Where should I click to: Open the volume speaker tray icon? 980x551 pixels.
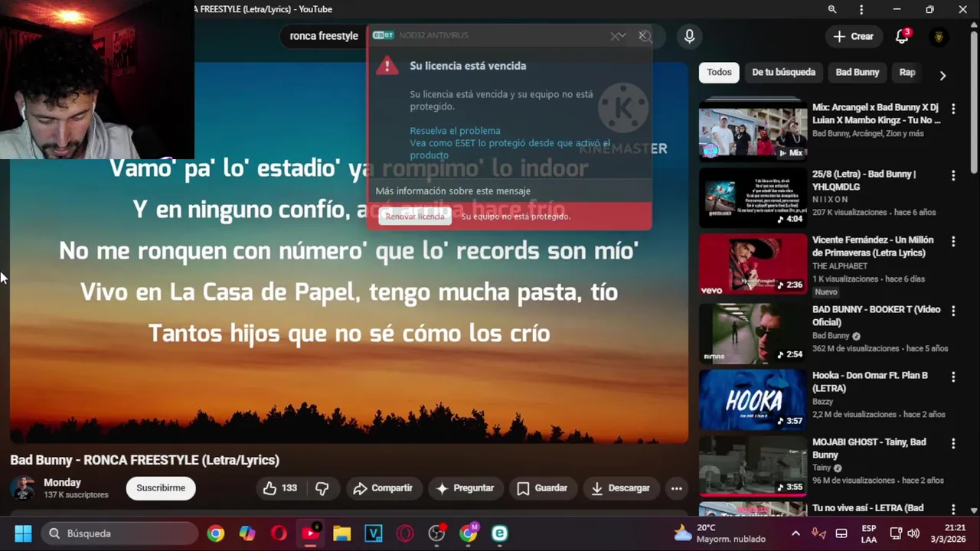pyautogui.click(x=913, y=533)
